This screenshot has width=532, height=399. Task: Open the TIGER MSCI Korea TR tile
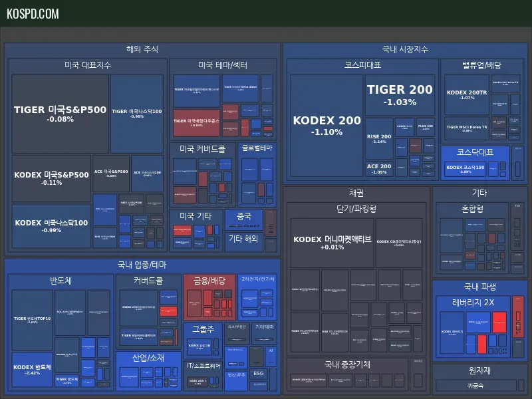point(467,128)
